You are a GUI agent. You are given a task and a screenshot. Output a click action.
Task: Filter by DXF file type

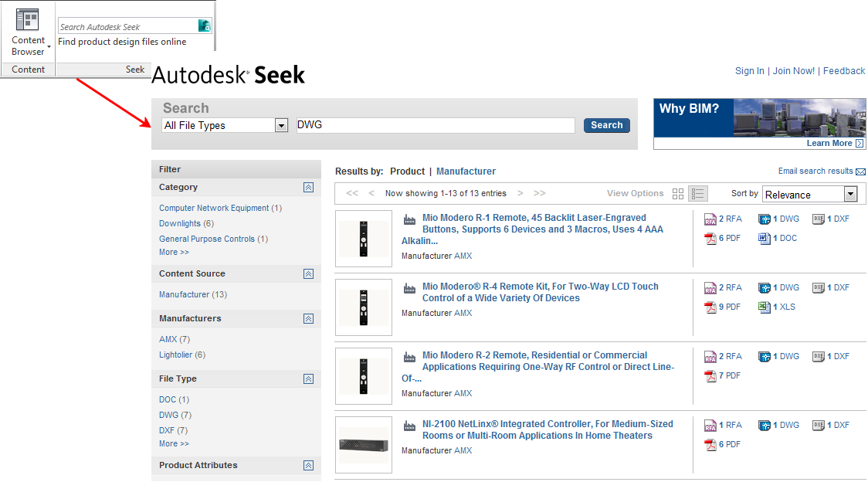coord(167,430)
